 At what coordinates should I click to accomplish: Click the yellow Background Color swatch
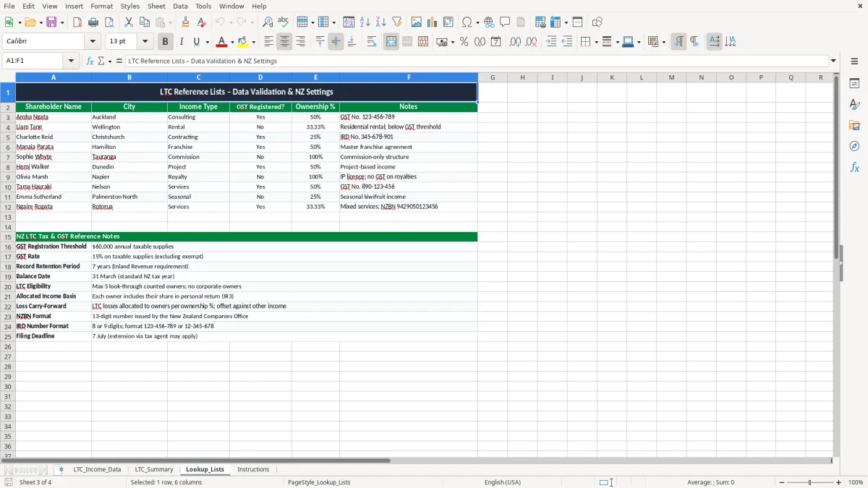pyautogui.click(x=243, y=42)
